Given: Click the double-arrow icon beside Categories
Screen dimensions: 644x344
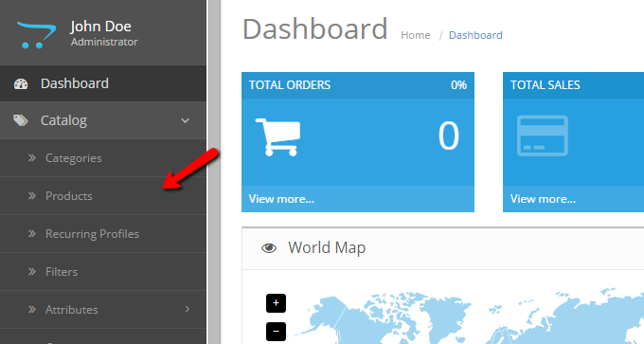Looking at the screenshot, I should pyautogui.click(x=32, y=158).
